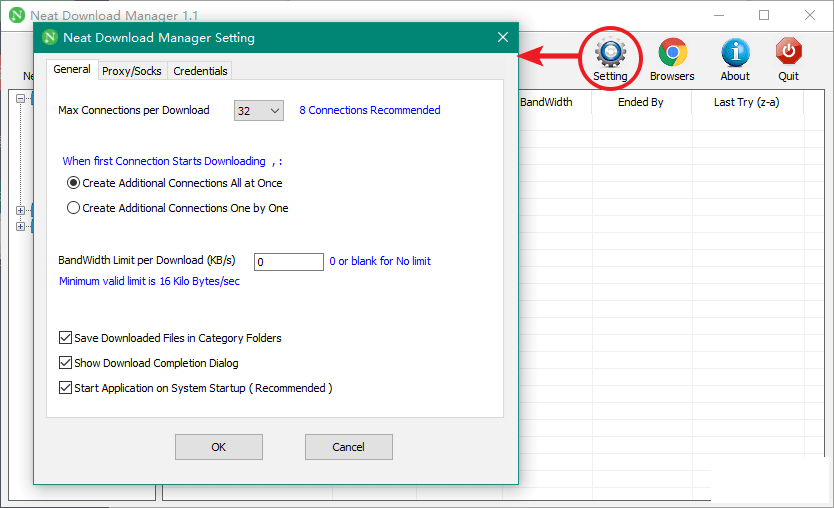Switch to the Credentials tab
834x508 pixels.
pos(200,71)
